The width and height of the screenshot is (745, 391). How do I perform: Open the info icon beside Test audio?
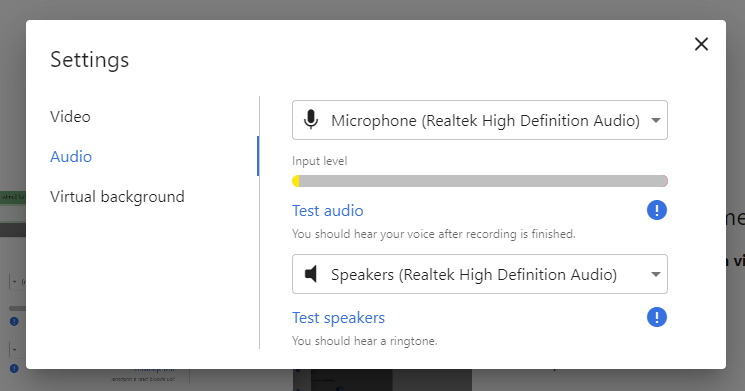pyautogui.click(x=657, y=210)
